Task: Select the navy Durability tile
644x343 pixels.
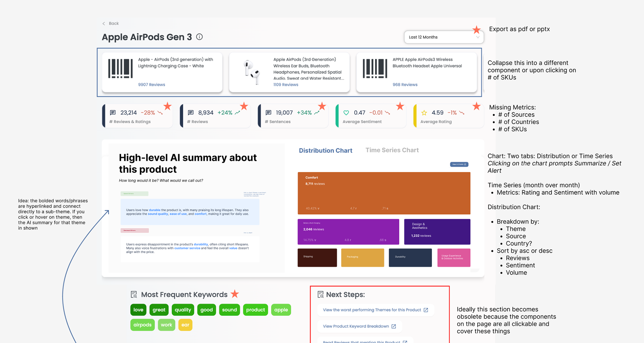Action: (x=410, y=258)
